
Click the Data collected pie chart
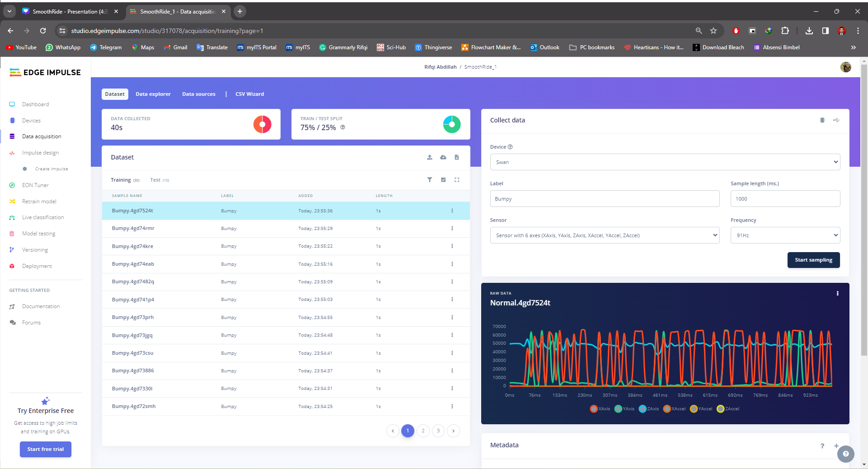click(x=262, y=124)
